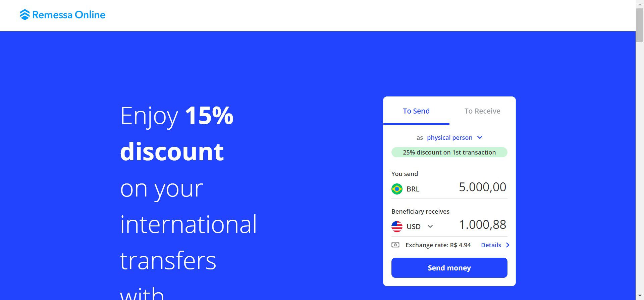
Task: Click the Brazil flag icon
Action: pos(397,189)
